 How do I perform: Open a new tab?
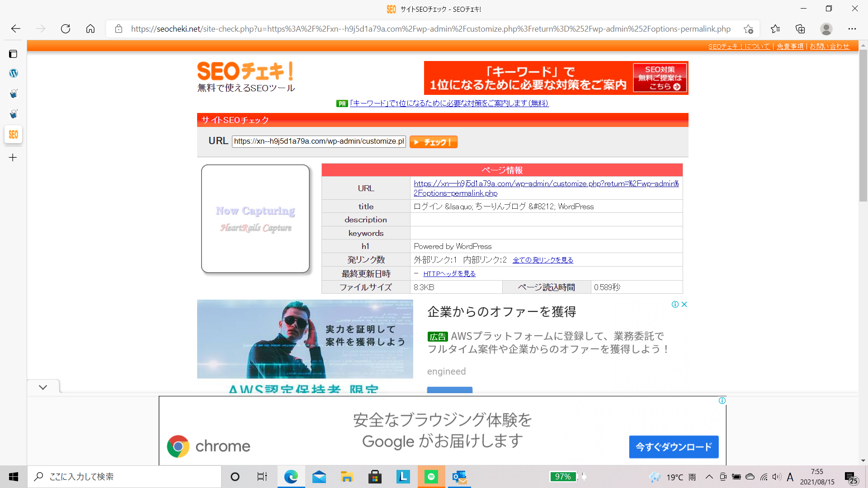[x=13, y=158]
